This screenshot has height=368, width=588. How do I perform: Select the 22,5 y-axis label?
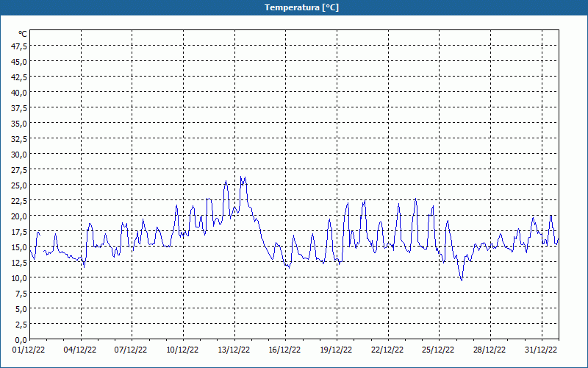[20, 201]
